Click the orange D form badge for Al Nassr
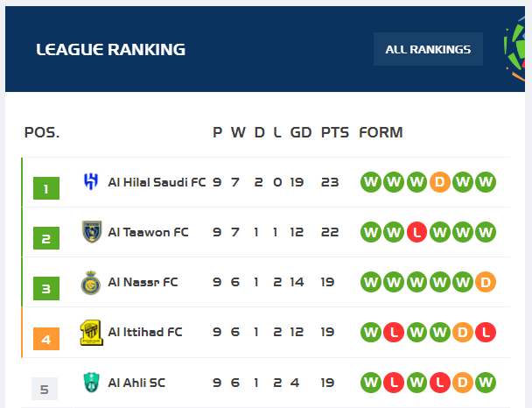The height and width of the screenshot is (408, 532). 486,282
